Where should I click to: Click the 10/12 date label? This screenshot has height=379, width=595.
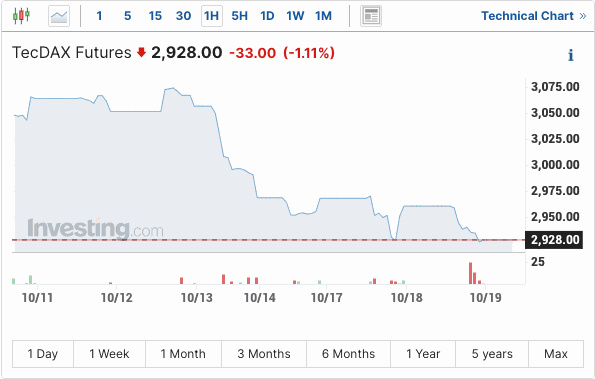117,298
